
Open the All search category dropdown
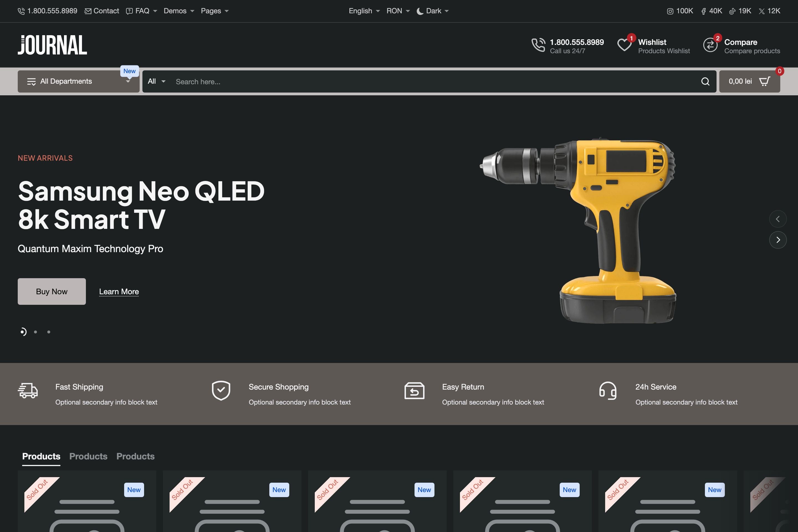pos(156,81)
